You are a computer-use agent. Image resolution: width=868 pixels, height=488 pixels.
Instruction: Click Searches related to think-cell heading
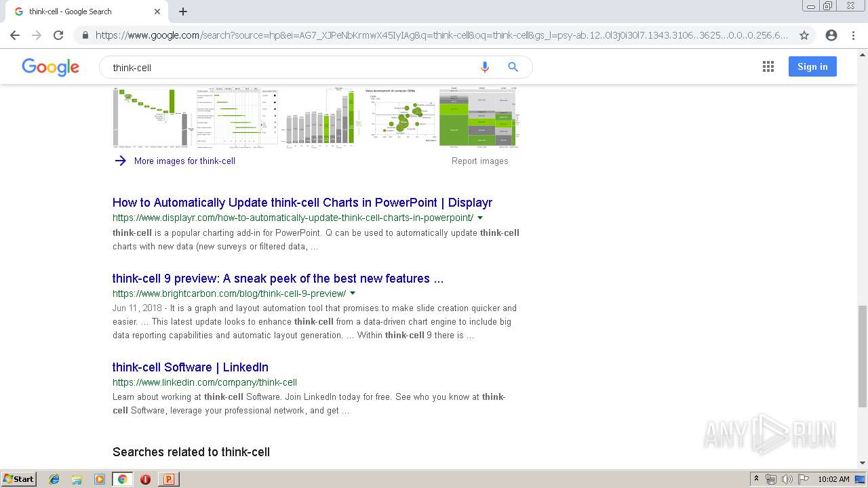coord(191,452)
